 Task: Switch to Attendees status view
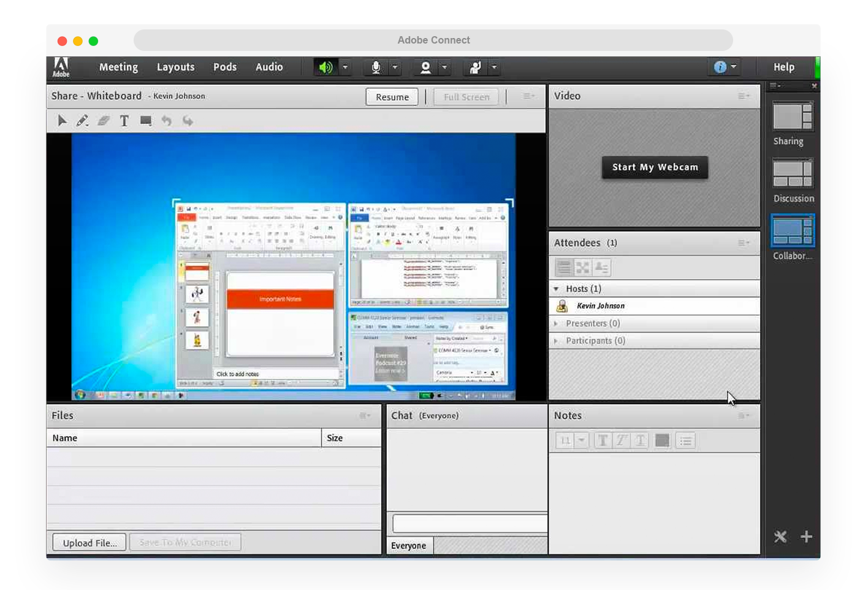(x=601, y=267)
